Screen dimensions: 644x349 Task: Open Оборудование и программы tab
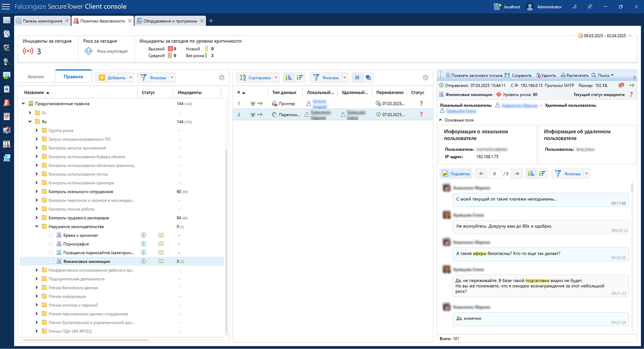point(170,21)
